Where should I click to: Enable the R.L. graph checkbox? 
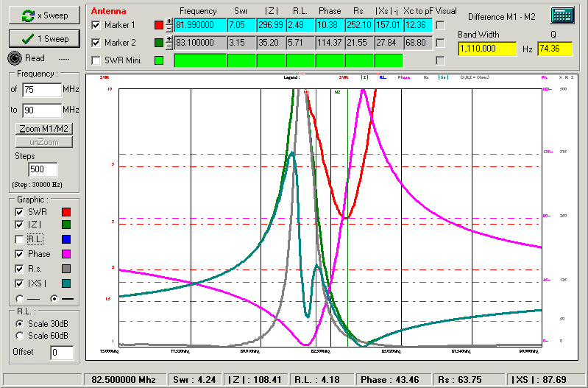[19, 240]
